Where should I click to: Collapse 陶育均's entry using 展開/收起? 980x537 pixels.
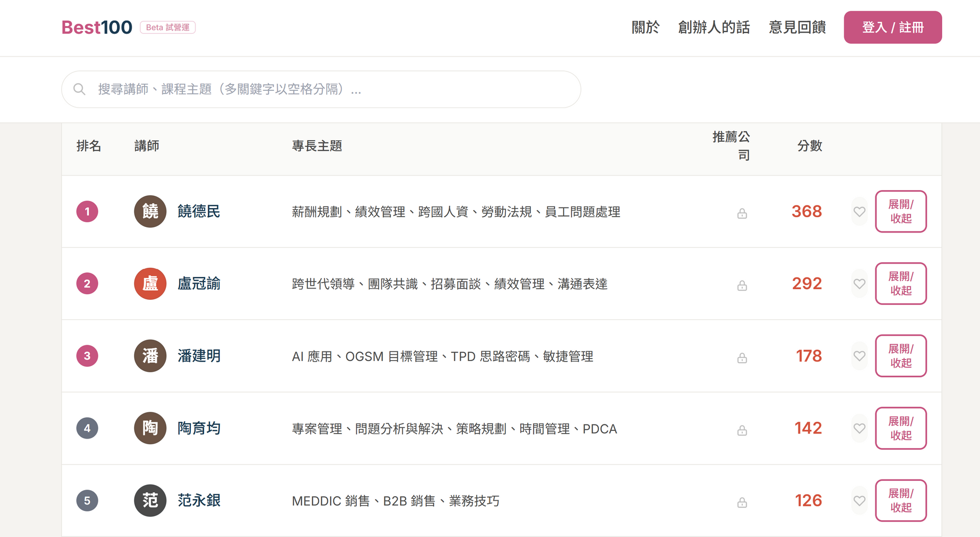click(x=901, y=428)
